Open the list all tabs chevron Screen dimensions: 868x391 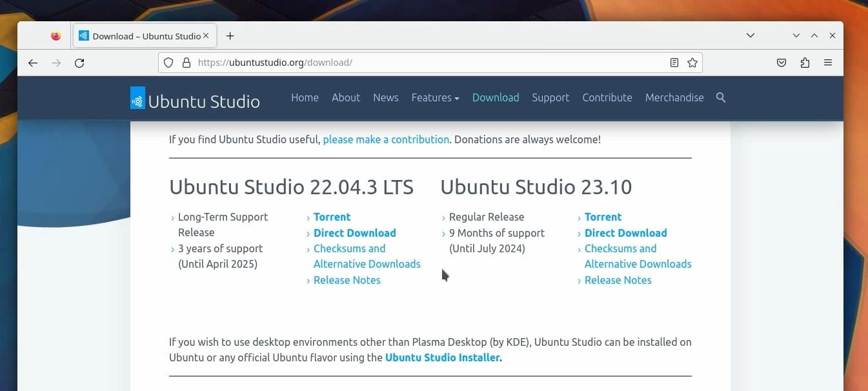point(751,35)
